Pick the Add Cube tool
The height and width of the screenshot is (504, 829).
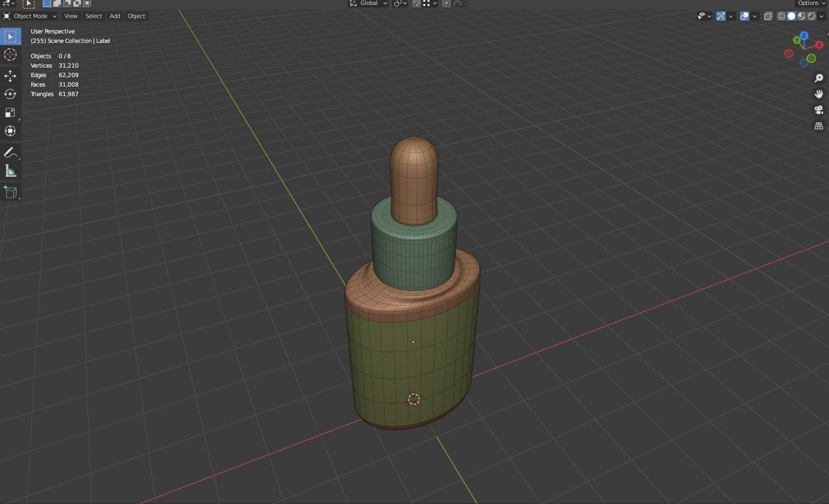pyautogui.click(x=10, y=192)
